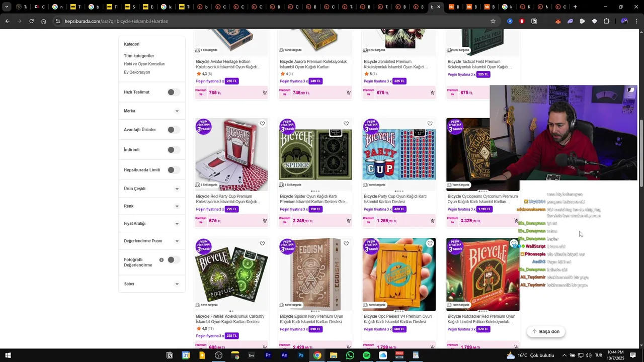Add Red Party Cup deck to cart
Screen dimensions: 644x362
point(265,221)
